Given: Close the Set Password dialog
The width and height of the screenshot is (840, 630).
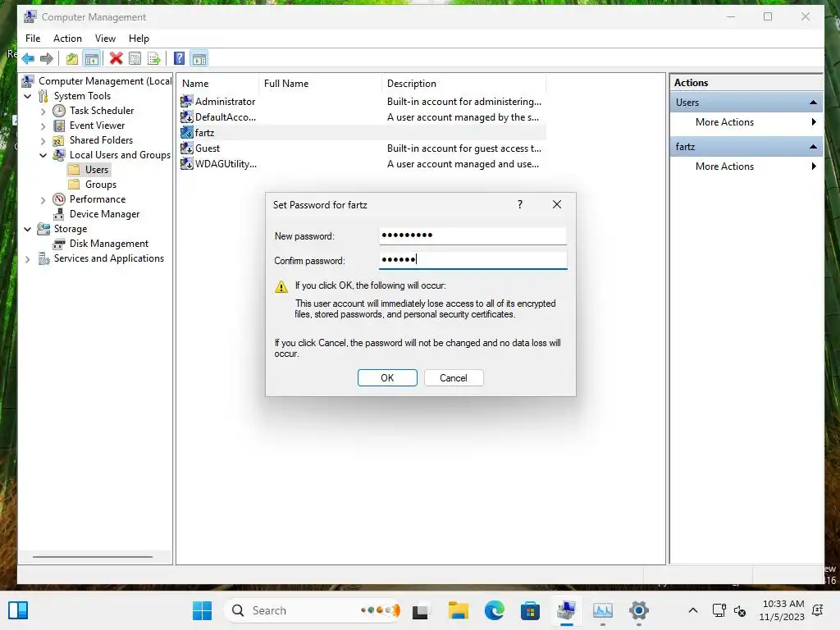Looking at the screenshot, I should tap(557, 204).
